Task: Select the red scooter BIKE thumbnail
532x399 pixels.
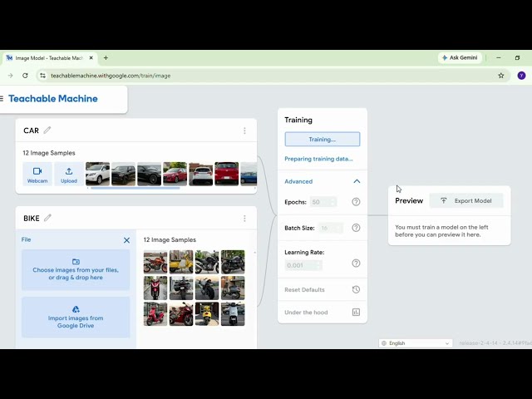Action: 155,314
